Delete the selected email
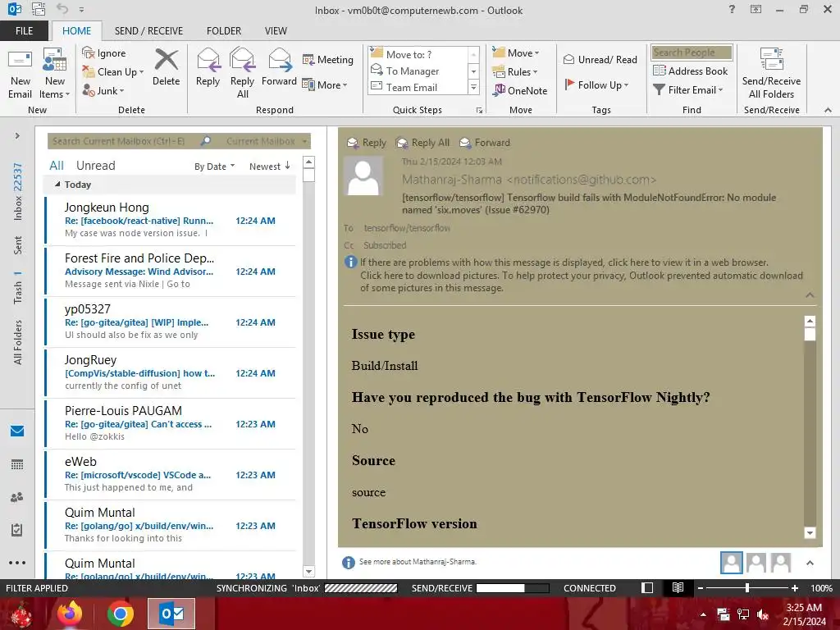Screen dimensions: 840x630 point(166,67)
